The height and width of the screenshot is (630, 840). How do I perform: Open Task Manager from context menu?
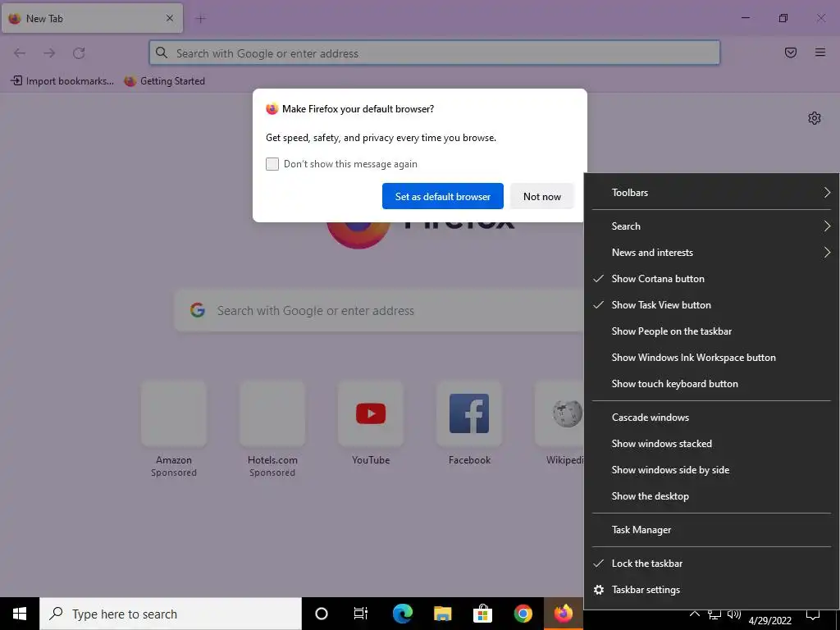(x=711, y=530)
